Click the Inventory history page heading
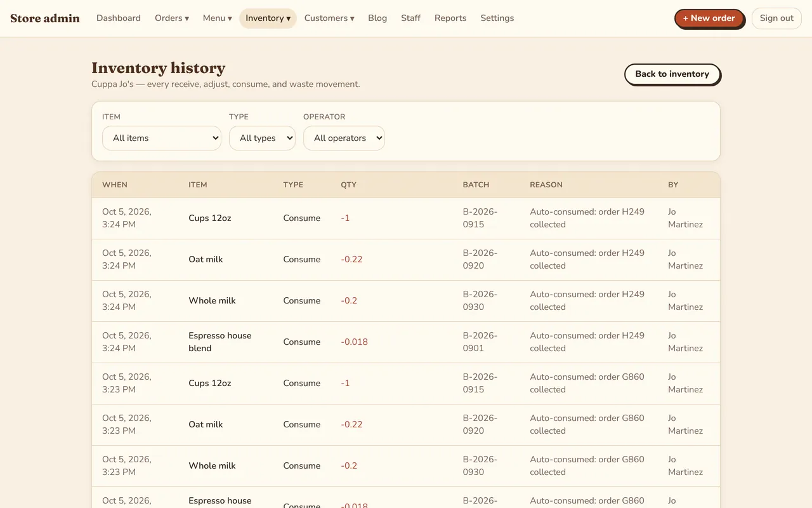The image size is (812, 508). point(159,68)
